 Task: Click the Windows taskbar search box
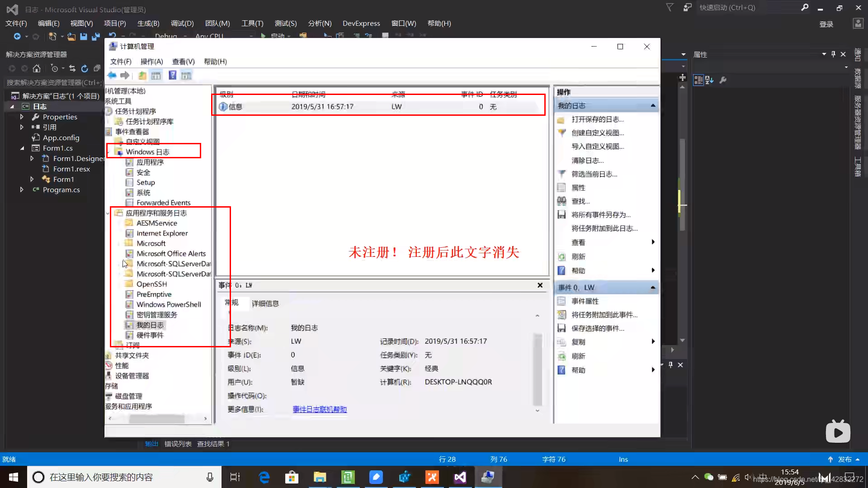click(124, 477)
